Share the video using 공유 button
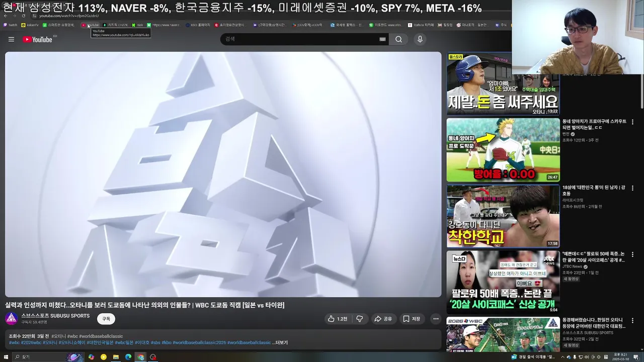This screenshot has height=362, width=644. coord(383,319)
